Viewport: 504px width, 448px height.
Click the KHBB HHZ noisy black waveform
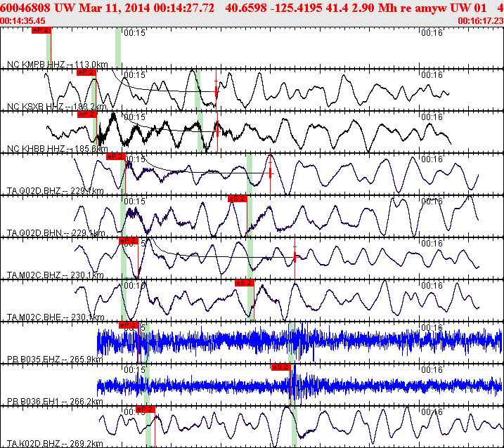pos(249,132)
